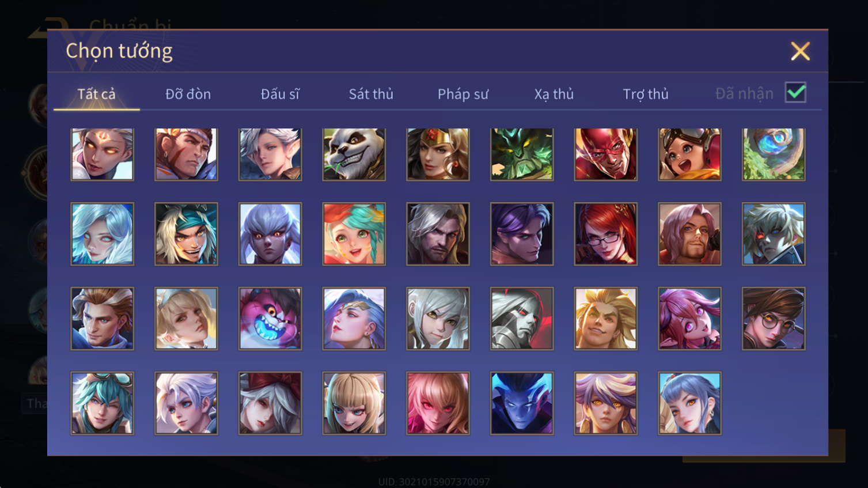Switch to the Đỡ đòn tab

tap(188, 94)
